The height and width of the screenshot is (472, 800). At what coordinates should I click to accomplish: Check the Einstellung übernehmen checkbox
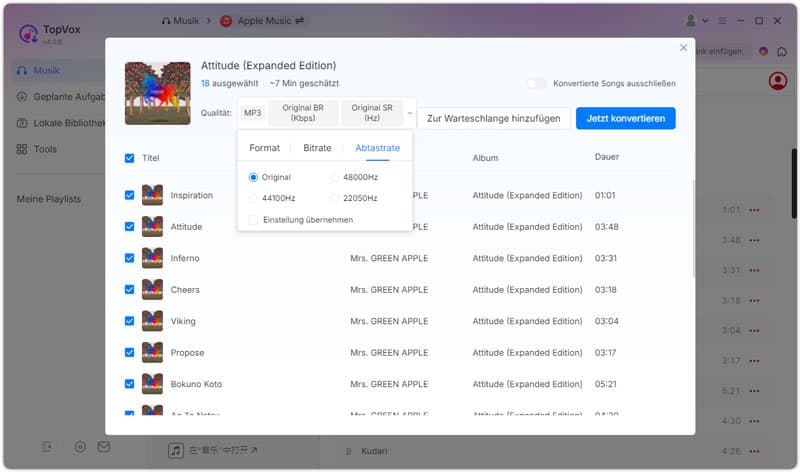(x=253, y=219)
